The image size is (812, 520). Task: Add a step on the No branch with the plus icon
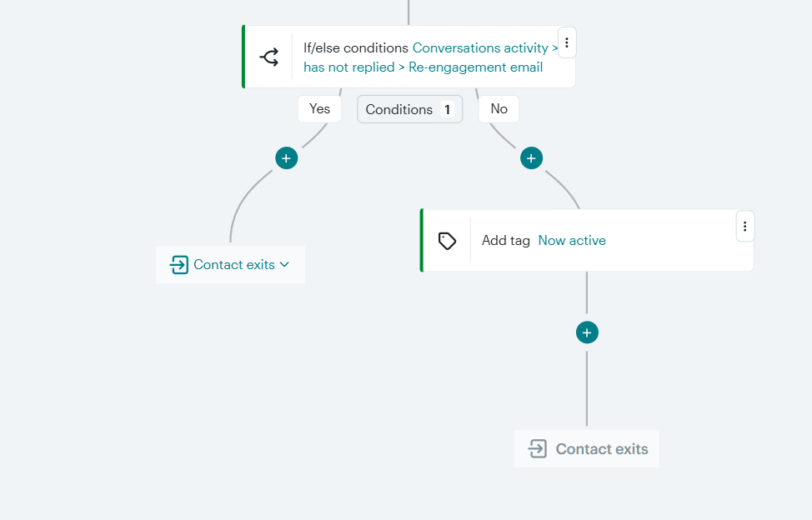tap(531, 157)
